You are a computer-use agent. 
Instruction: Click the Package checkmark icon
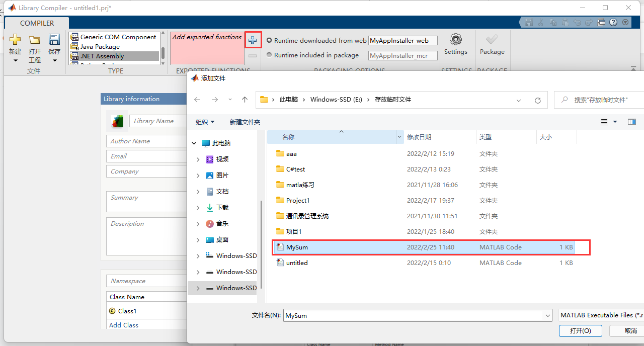[492, 39]
